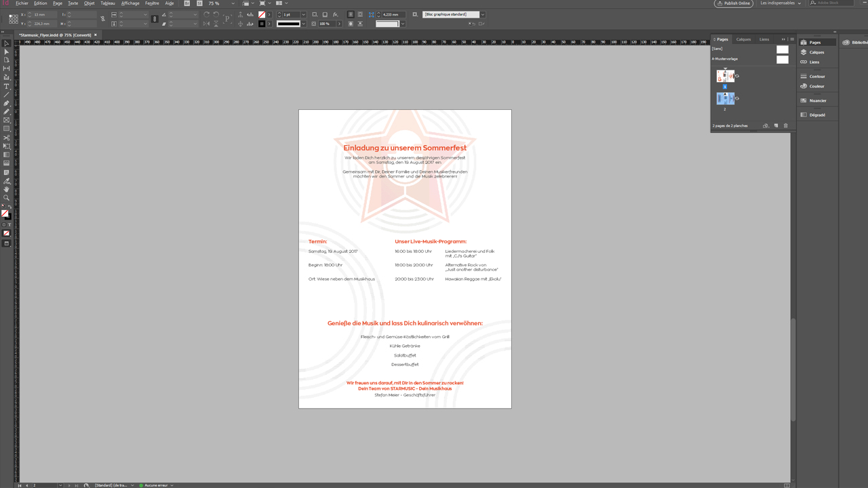868x488 pixels.
Task: Open Edition menu
Action: click(41, 3)
